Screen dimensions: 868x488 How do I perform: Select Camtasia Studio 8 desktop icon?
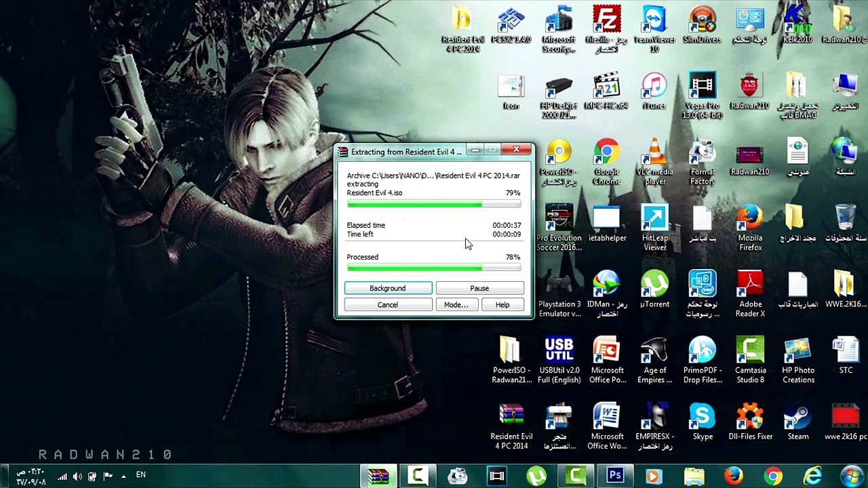coord(750,361)
